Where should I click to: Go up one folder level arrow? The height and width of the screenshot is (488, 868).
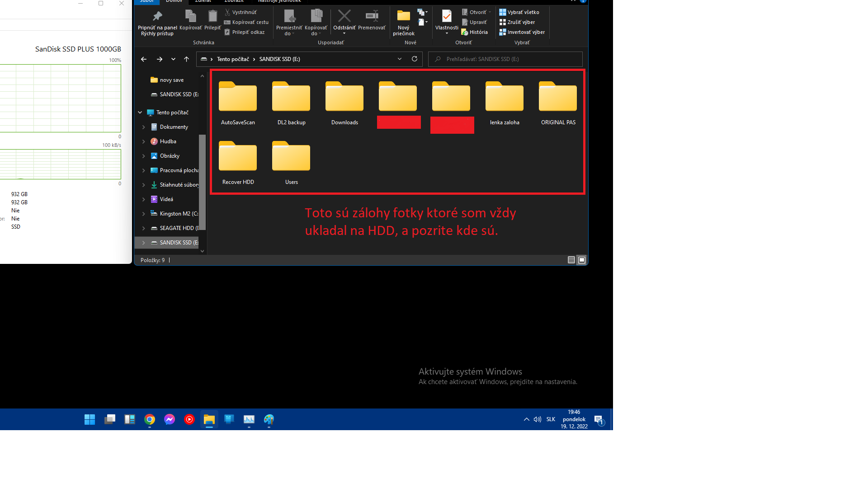(x=186, y=59)
